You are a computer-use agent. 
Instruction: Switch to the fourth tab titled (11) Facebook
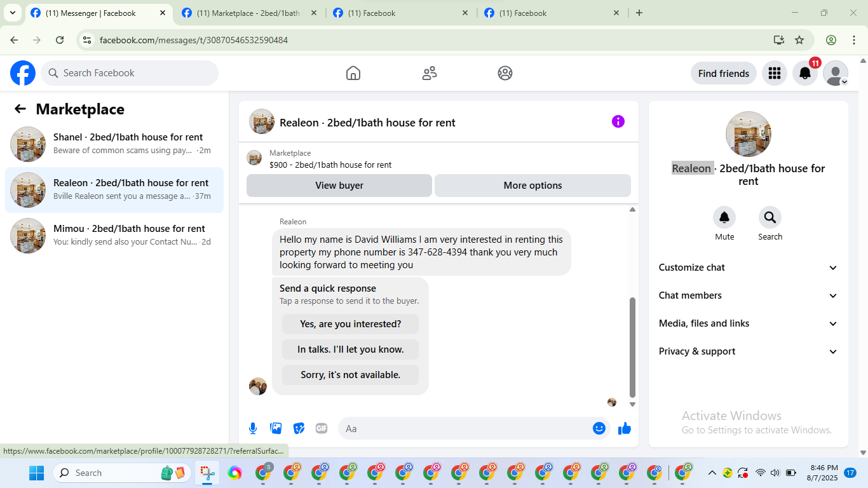pos(552,13)
